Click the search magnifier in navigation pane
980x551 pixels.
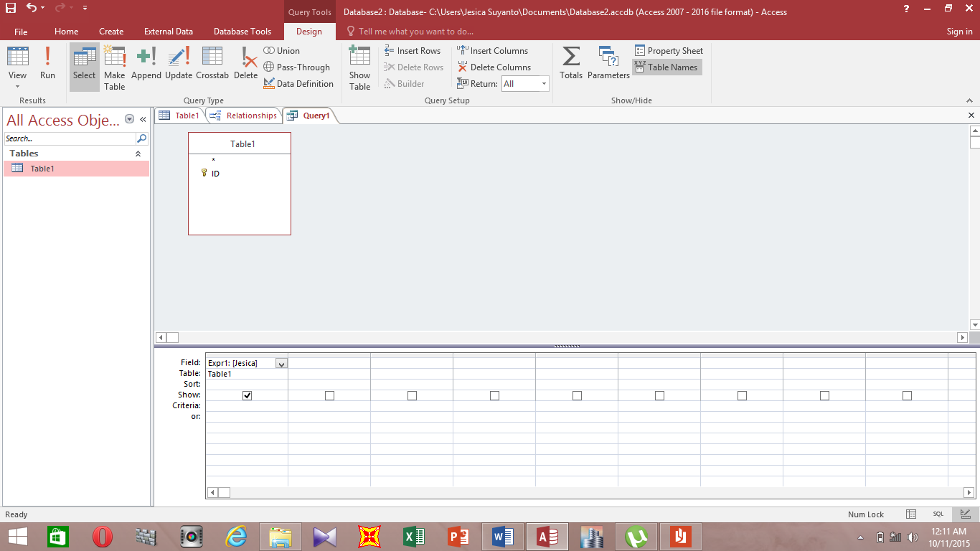pos(142,138)
